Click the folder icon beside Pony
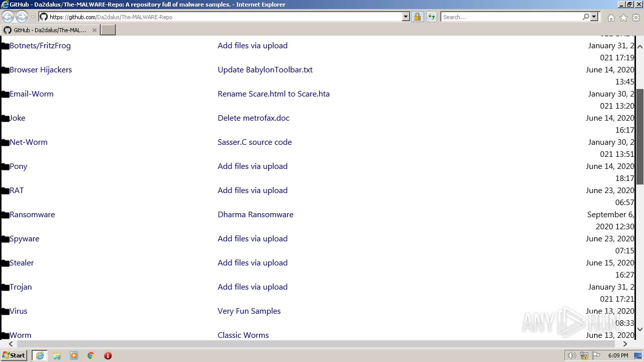 click(5, 167)
